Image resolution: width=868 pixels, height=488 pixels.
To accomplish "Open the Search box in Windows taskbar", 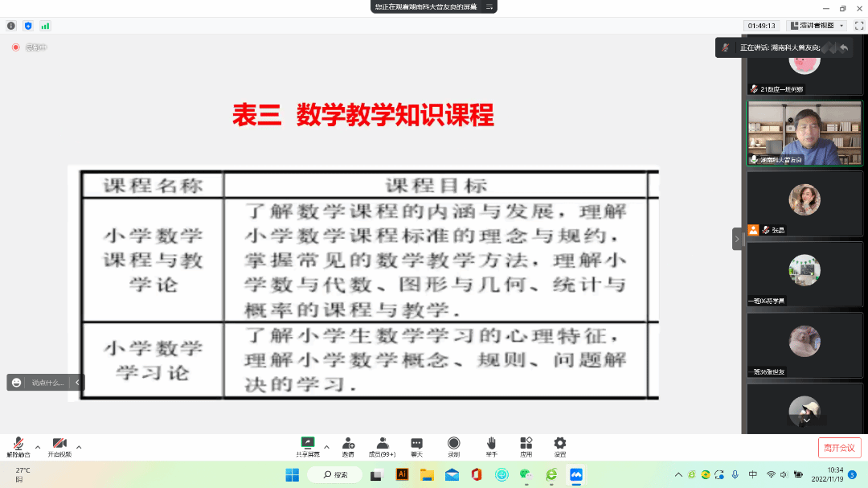I will click(x=334, y=475).
